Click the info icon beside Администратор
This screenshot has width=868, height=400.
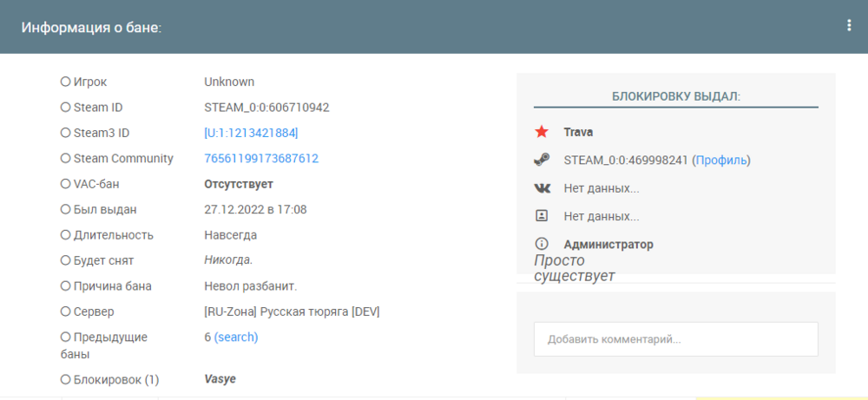542,245
